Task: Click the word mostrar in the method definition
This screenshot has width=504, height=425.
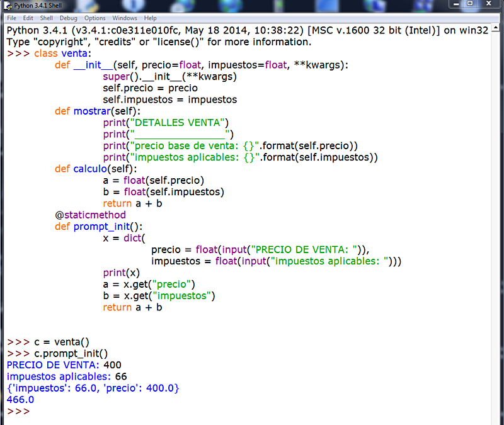Action: tap(93, 111)
